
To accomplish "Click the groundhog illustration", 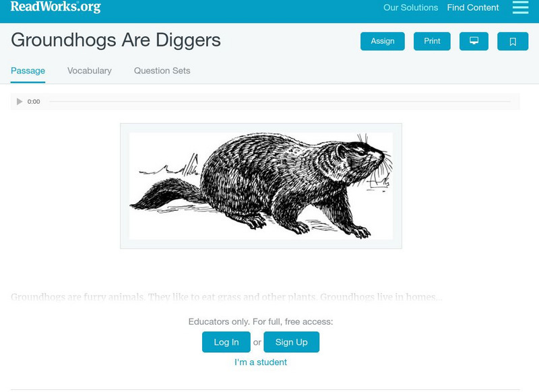I will 261,186.
